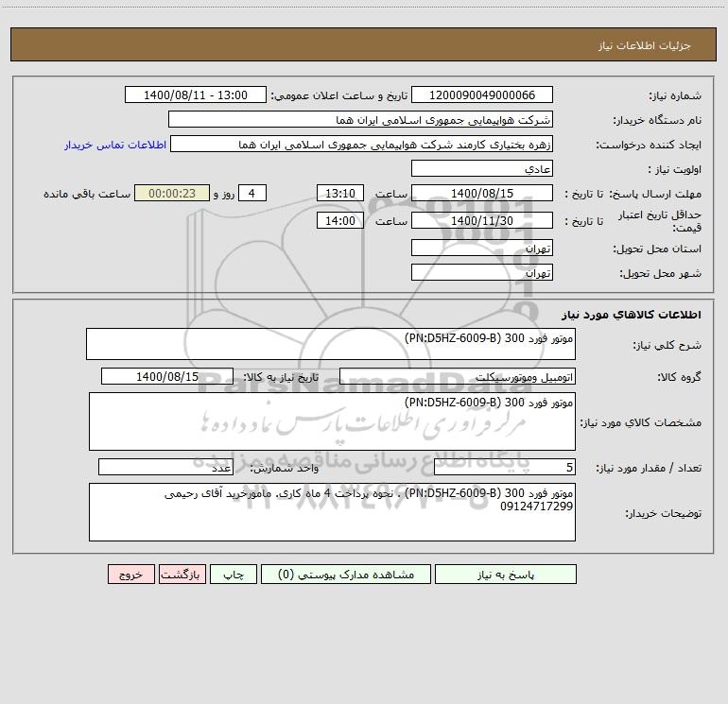Click the section title اطلاعات کالاهای مورد نیاز

coord(631,315)
